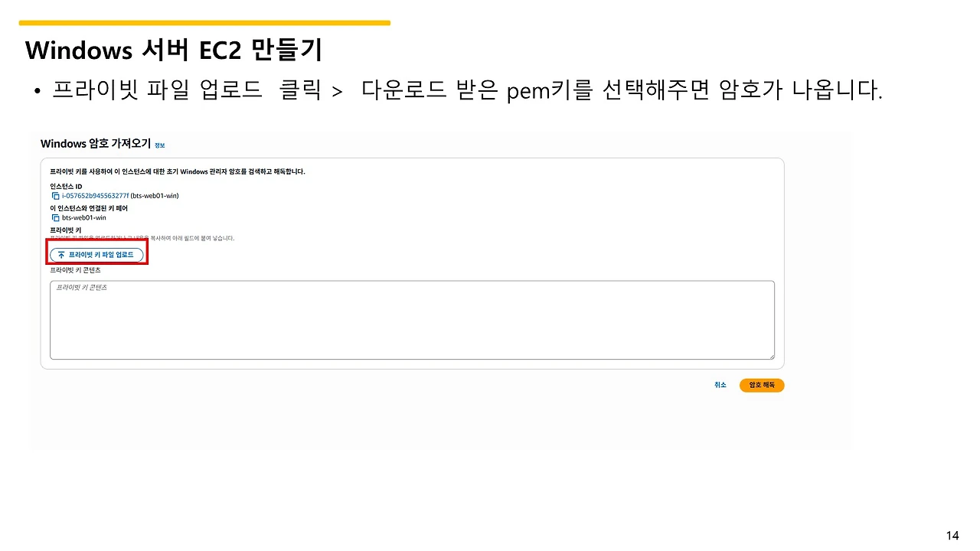Click the 프라이빗 키 파일 업로드 button
980x551 pixels.
(96, 254)
